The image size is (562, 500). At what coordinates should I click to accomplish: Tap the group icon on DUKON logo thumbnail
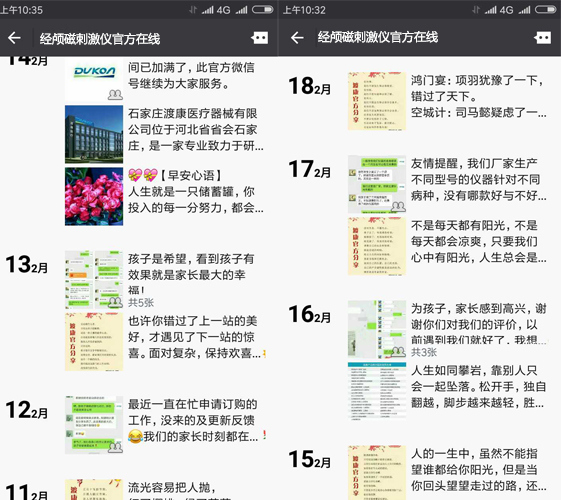pos(115,95)
